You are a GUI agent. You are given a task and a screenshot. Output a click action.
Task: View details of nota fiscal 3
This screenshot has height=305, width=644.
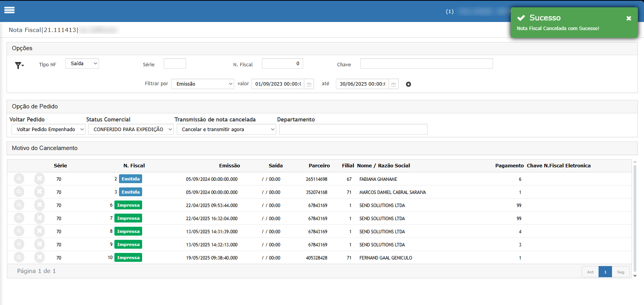[19, 192]
